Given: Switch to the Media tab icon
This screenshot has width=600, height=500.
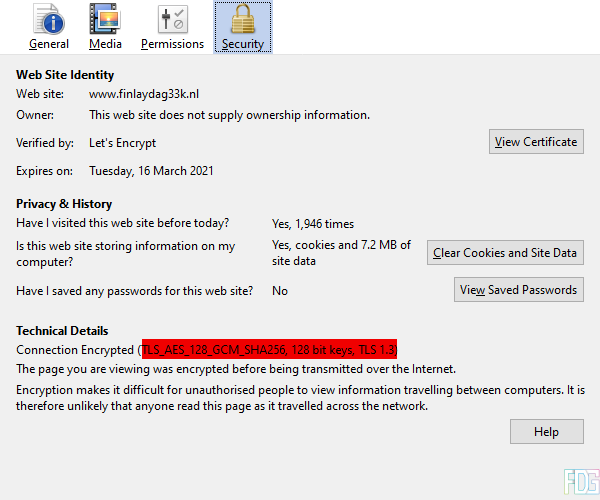Looking at the screenshot, I should (105, 20).
